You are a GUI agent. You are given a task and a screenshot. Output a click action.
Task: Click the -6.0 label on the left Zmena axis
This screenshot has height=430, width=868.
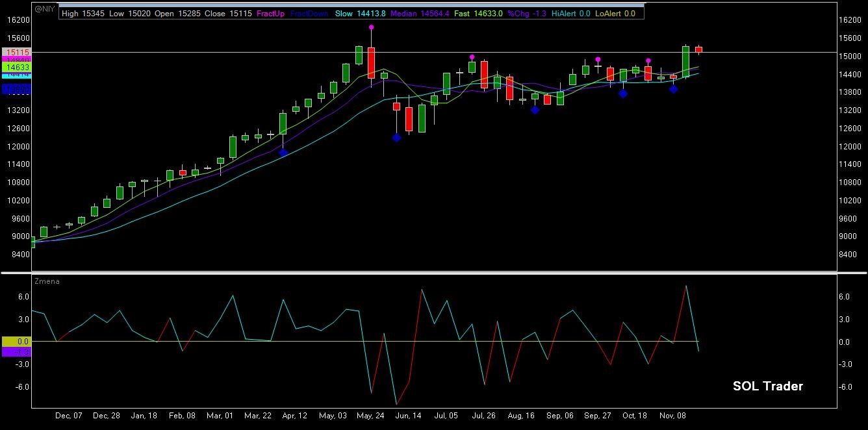pyautogui.click(x=23, y=387)
